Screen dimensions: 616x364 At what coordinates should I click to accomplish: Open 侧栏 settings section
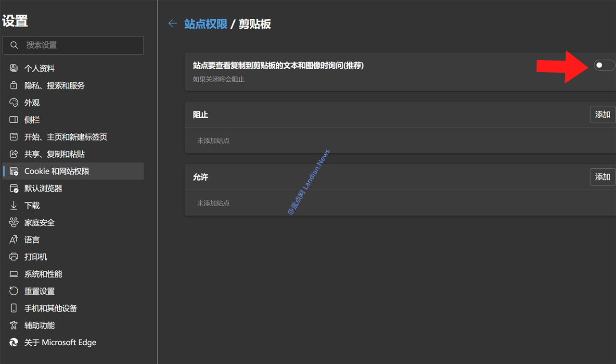click(73, 120)
